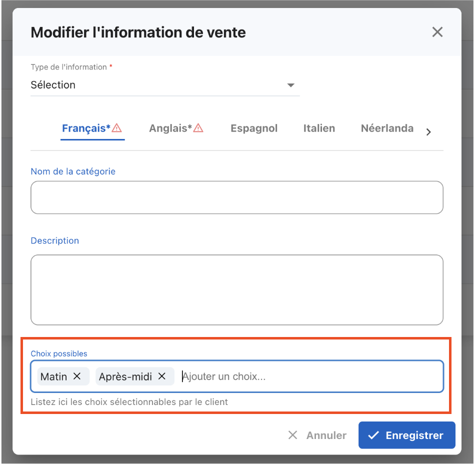Viewport: 476px width, 464px height.
Task: Click the checkmark icon in Enregistrer
Action: 373,435
